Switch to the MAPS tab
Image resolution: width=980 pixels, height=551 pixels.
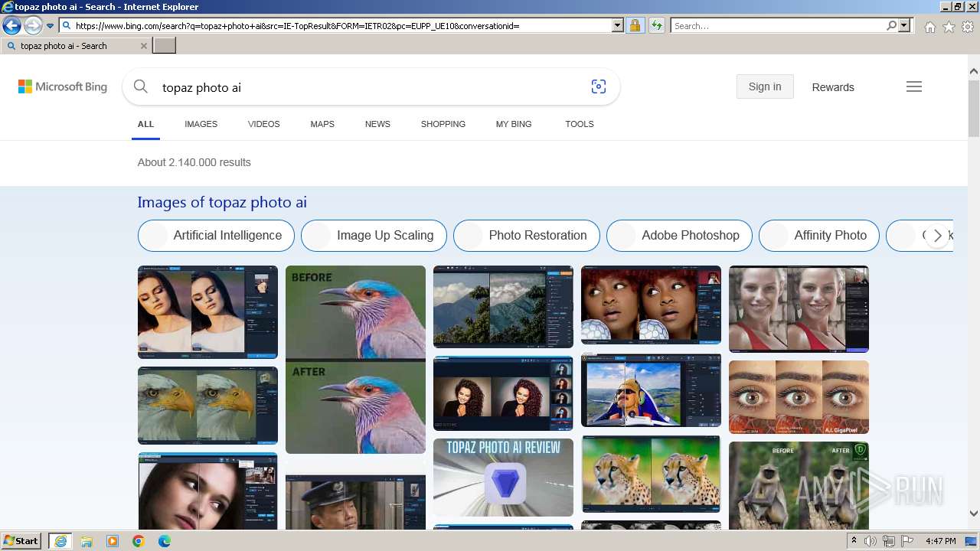tap(322, 124)
